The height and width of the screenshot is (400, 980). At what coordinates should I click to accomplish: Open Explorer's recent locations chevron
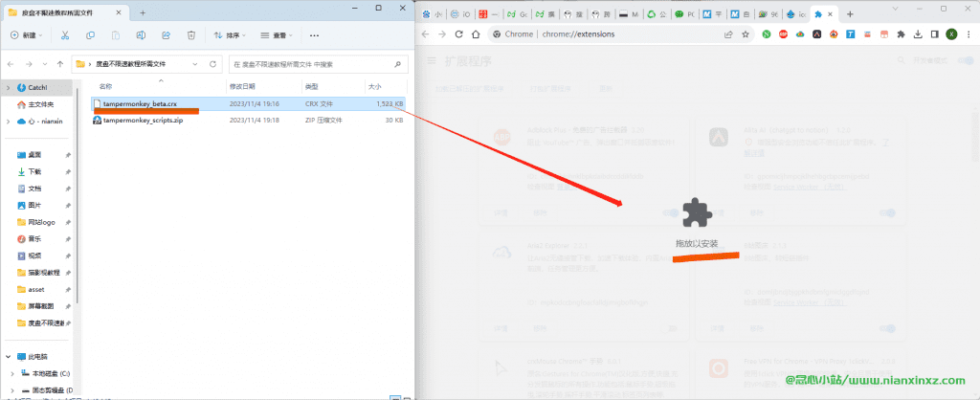tap(44, 64)
